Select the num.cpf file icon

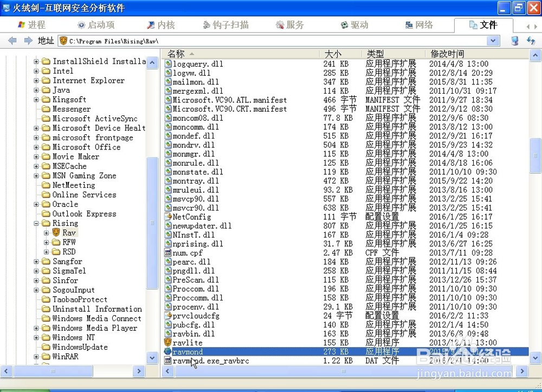pyautogui.click(x=168, y=252)
